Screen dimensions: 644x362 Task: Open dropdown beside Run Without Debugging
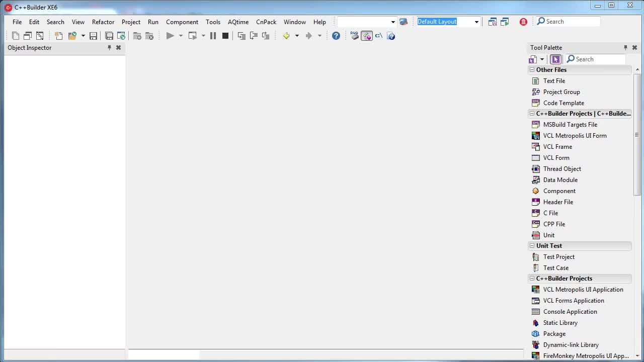[203, 36]
